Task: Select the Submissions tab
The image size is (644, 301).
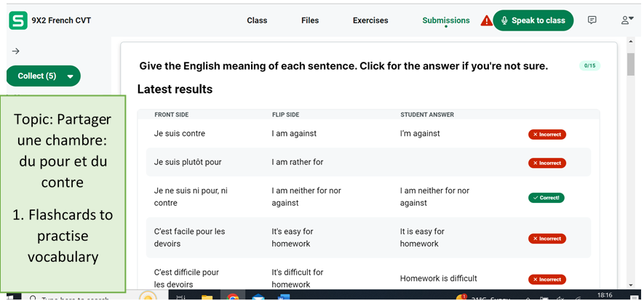Action: pyautogui.click(x=446, y=20)
